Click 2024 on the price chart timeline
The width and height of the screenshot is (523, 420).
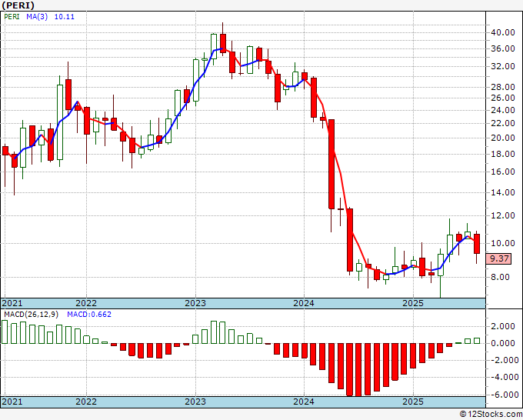tap(304, 303)
